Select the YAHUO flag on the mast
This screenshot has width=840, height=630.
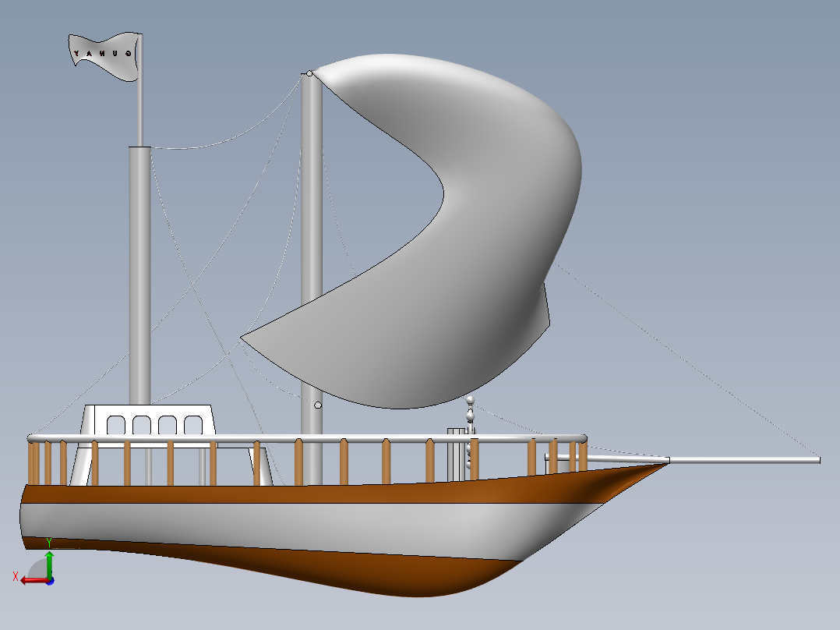click(104, 55)
